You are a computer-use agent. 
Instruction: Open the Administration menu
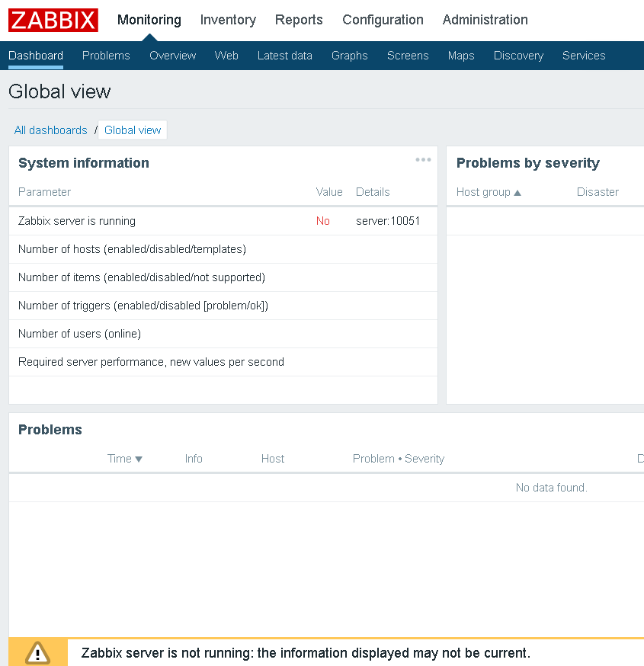click(485, 20)
